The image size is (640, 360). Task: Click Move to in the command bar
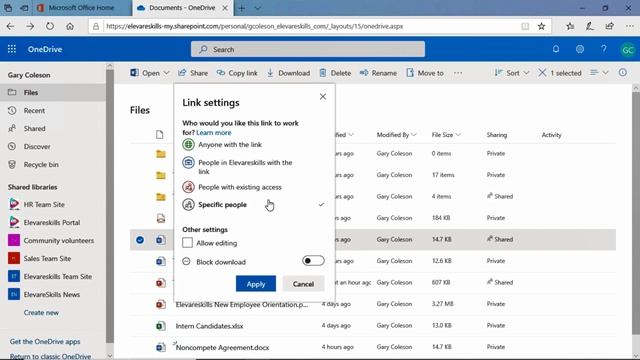point(425,73)
